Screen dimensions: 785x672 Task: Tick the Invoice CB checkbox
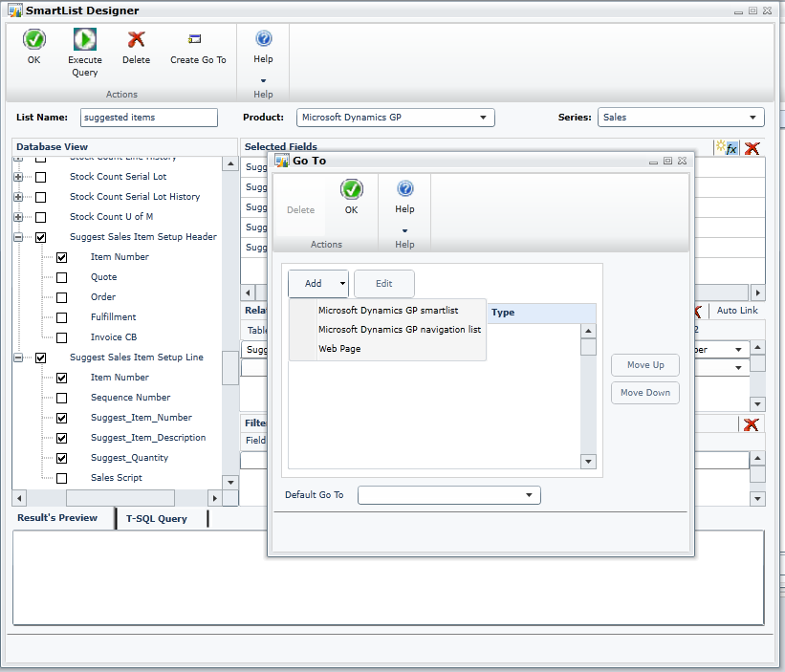61,337
